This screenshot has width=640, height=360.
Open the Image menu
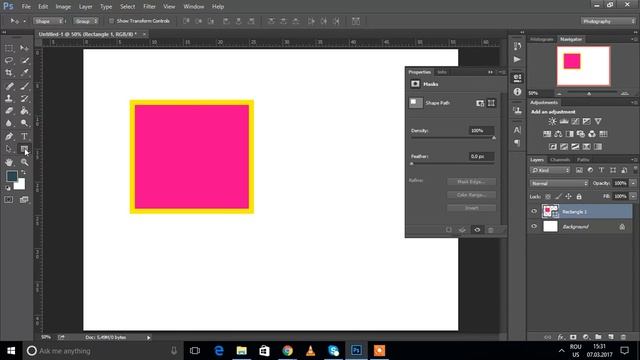(63, 7)
